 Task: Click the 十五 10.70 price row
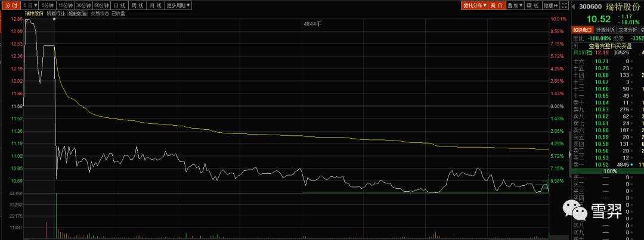[608, 68]
